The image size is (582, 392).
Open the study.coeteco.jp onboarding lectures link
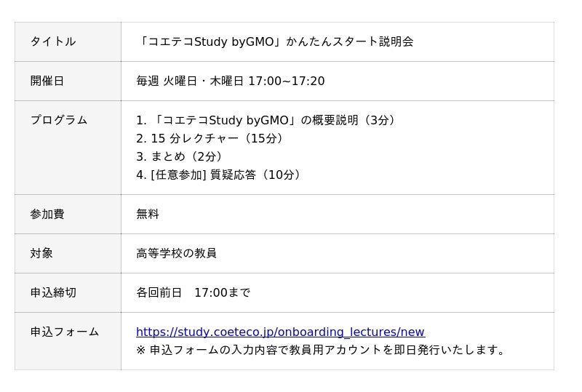[280, 332]
